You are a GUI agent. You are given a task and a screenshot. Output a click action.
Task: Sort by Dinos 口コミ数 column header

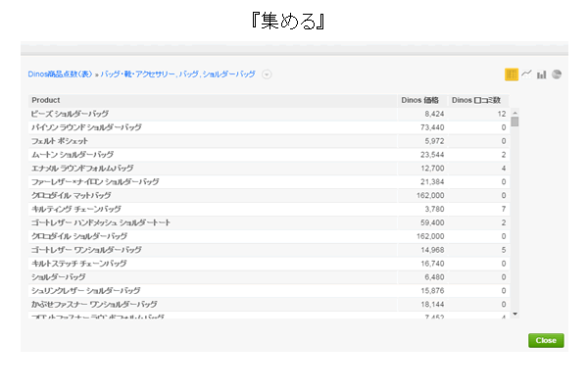coord(476,100)
